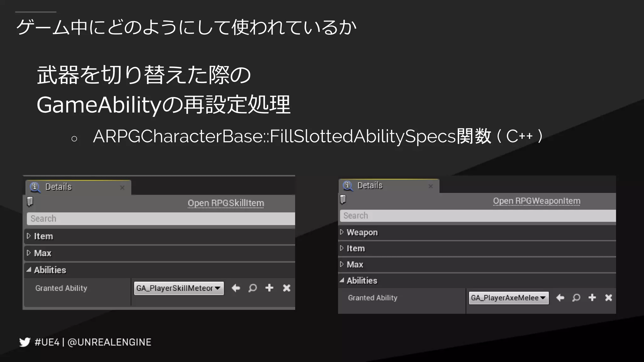Use selected asset arrow beside GA_PlayerAxeMelee
Screen dimensions: 644x362
[x=560, y=298]
